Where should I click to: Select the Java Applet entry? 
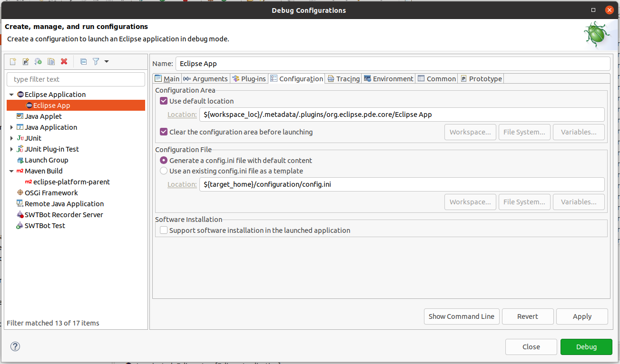(x=43, y=116)
